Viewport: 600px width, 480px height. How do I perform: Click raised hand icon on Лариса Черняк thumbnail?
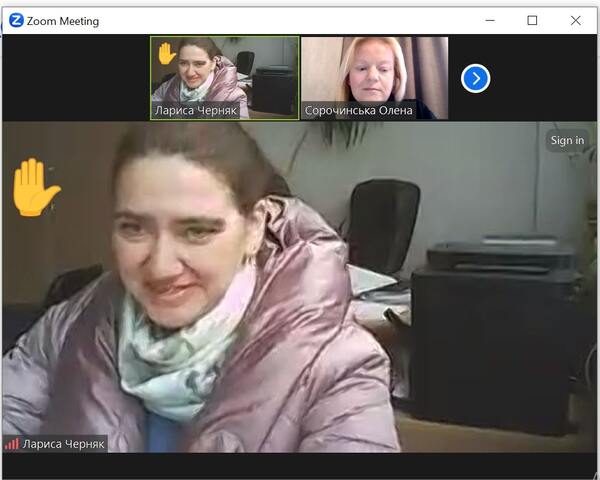tap(166, 53)
